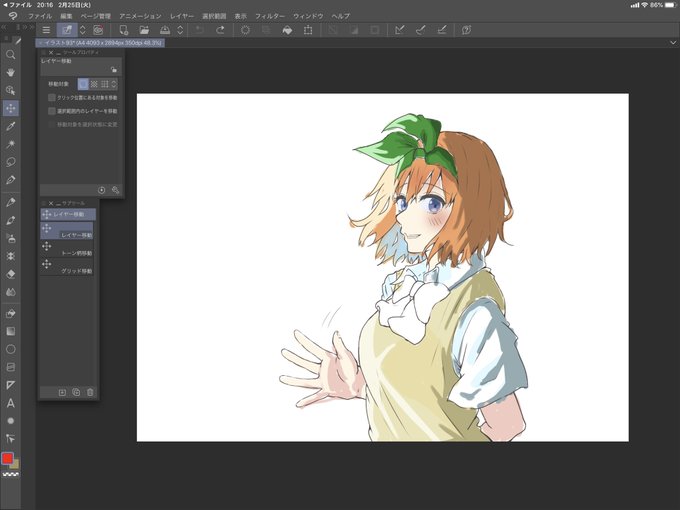The width and height of the screenshot is (680, 510).
Task: Select the Gradient tool
Action: tap(11, 331)
